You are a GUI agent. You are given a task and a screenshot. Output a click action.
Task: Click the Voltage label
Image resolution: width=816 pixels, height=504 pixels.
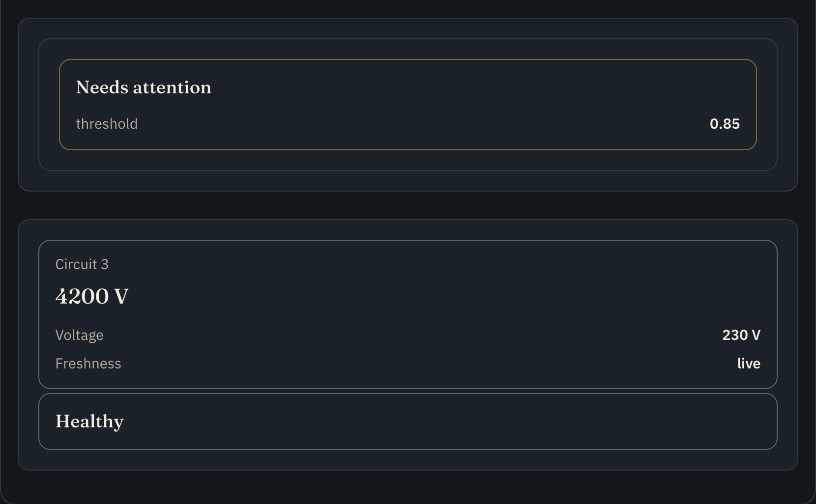(x=80, y=335)
